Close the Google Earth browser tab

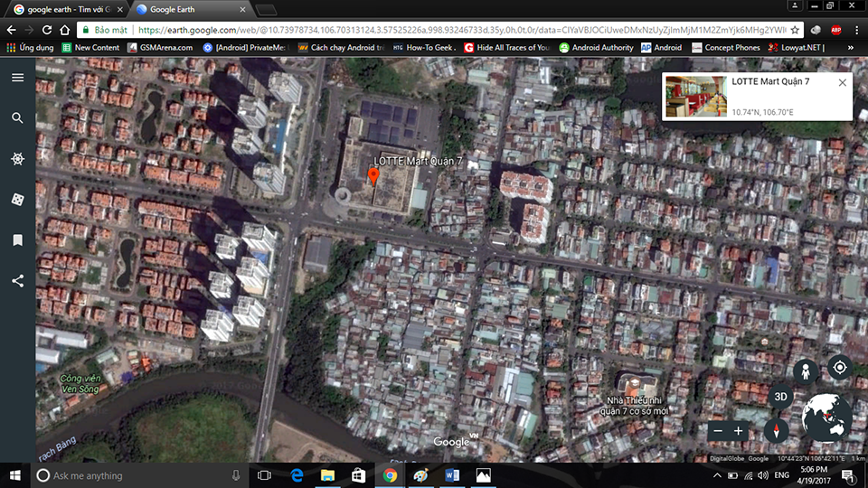[x=242, y=9]
